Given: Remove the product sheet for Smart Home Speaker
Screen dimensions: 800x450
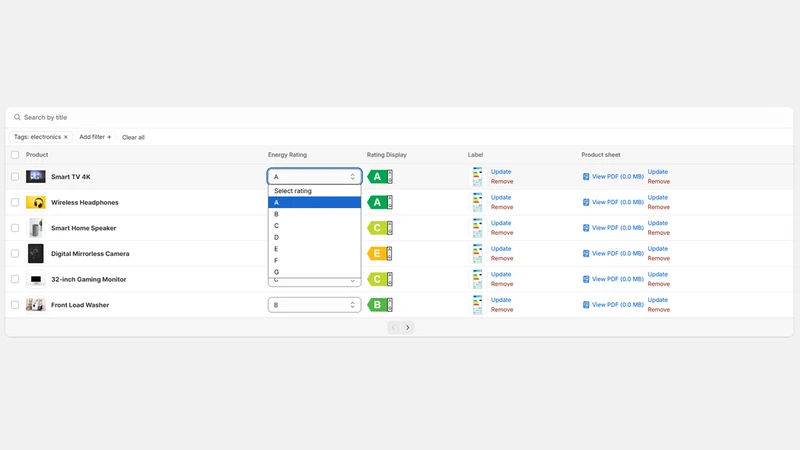Looking at the screenshot, I should point(659,233).
